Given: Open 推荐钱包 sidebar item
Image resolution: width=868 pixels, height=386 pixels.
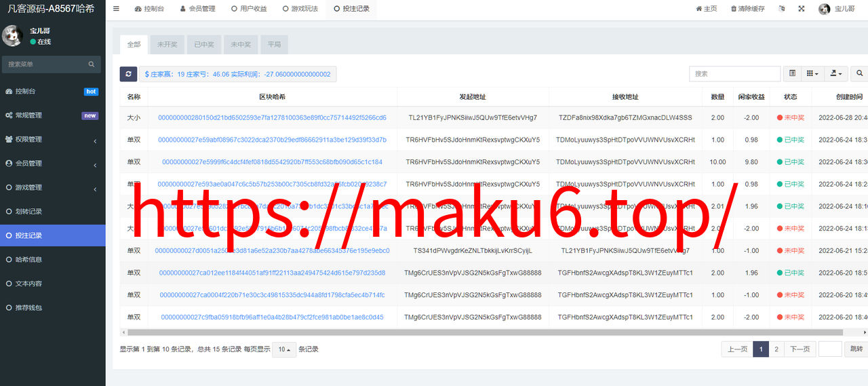Looking at the screenshot, I should 52,307.
